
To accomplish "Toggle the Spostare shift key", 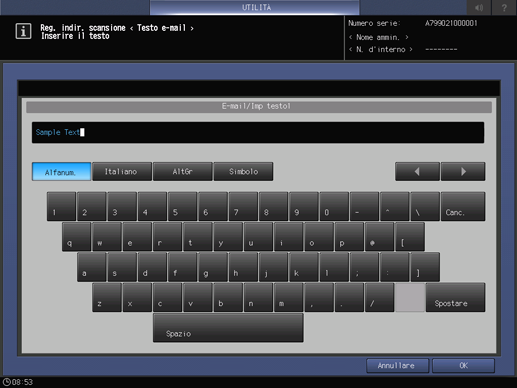I will (455, 297).
